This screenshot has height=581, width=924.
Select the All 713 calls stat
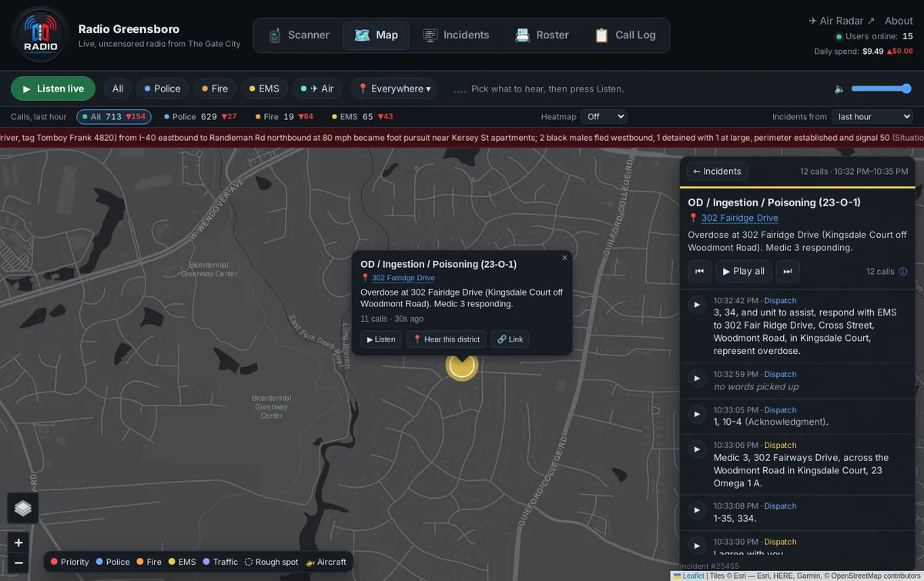click(x=114, y=117)
